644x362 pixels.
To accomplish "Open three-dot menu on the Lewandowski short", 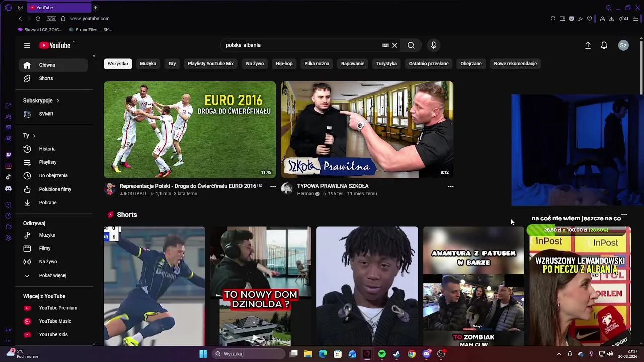I will 624,215.
